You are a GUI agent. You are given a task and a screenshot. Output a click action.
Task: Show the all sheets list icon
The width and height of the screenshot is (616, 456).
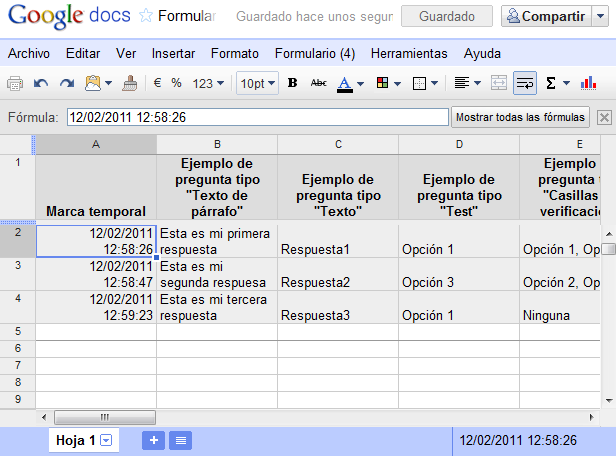pyautogui.click(x=181, y=440)
